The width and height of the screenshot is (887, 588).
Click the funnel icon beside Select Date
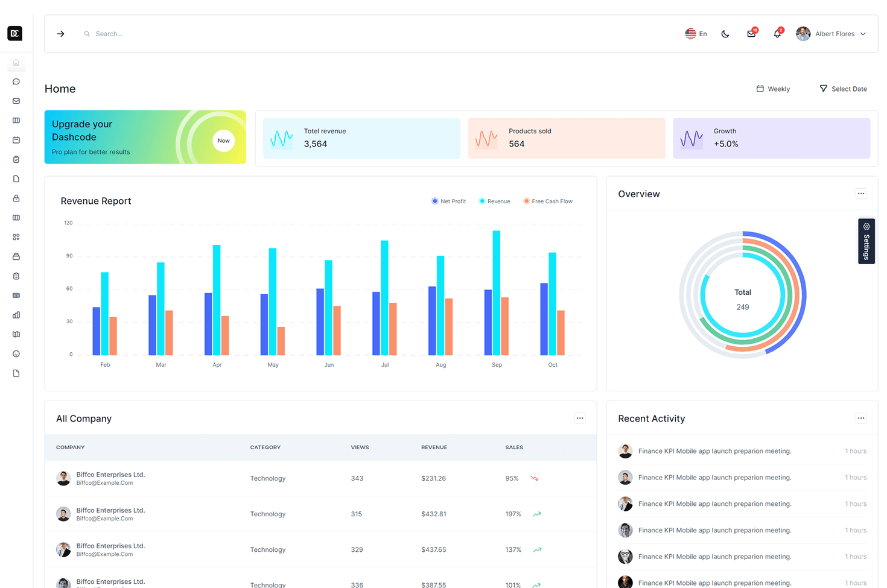point(823,89)
